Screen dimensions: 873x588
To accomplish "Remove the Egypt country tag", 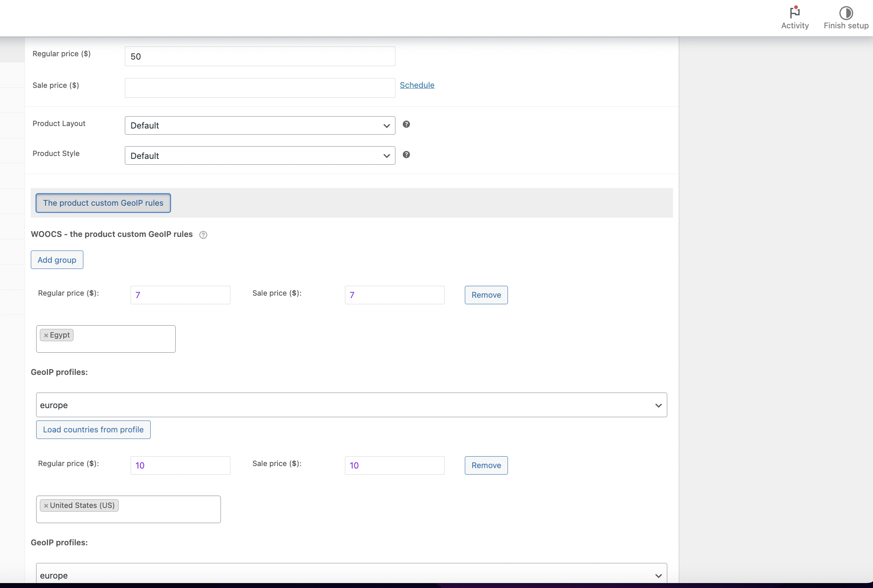I will (x=46, y=335).
